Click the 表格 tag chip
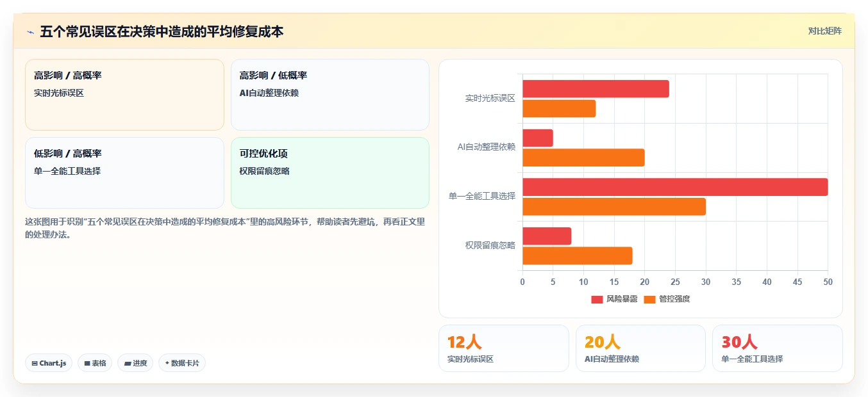Image resolution: width=868 pixels, height=397 pixels. 95,363
